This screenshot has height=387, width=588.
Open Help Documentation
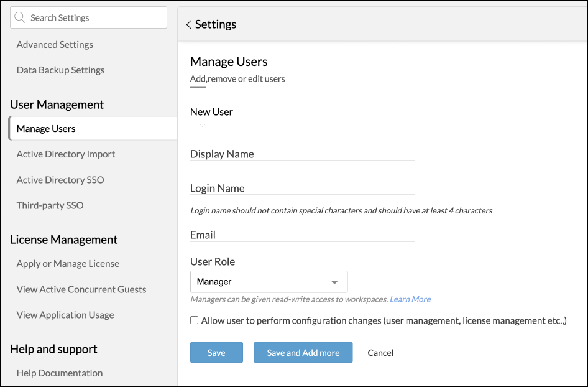[60, 373]
